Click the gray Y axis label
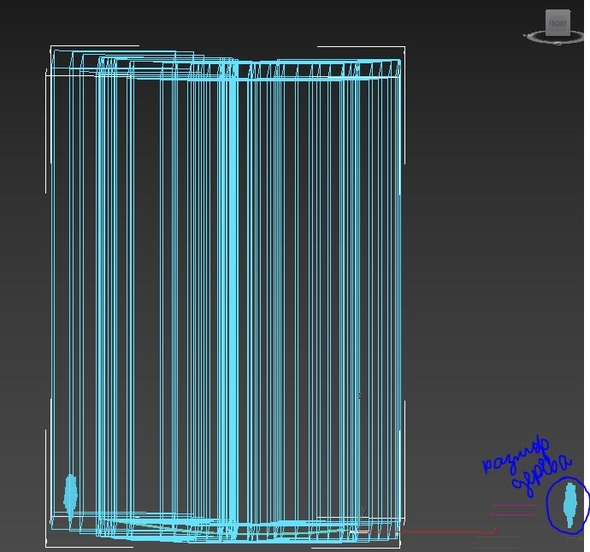Image resolution: width=590 pixels, height=552 pixels. tap(363, 511)
